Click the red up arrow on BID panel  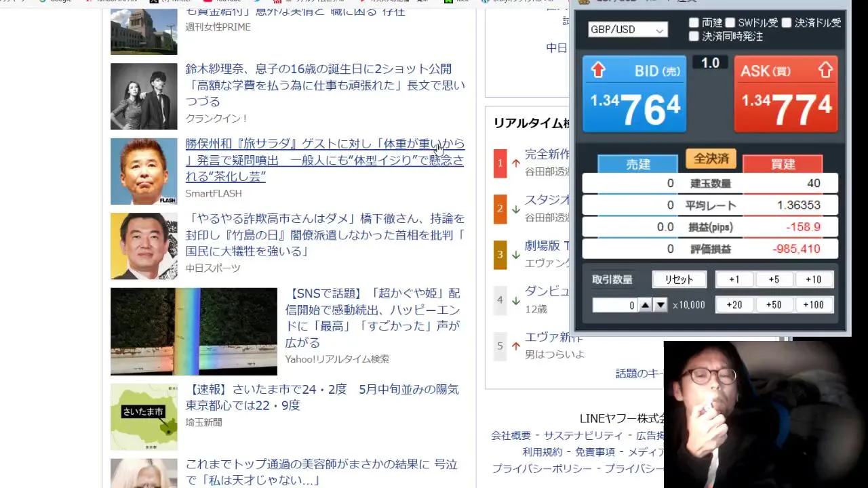tap(597, 69)
